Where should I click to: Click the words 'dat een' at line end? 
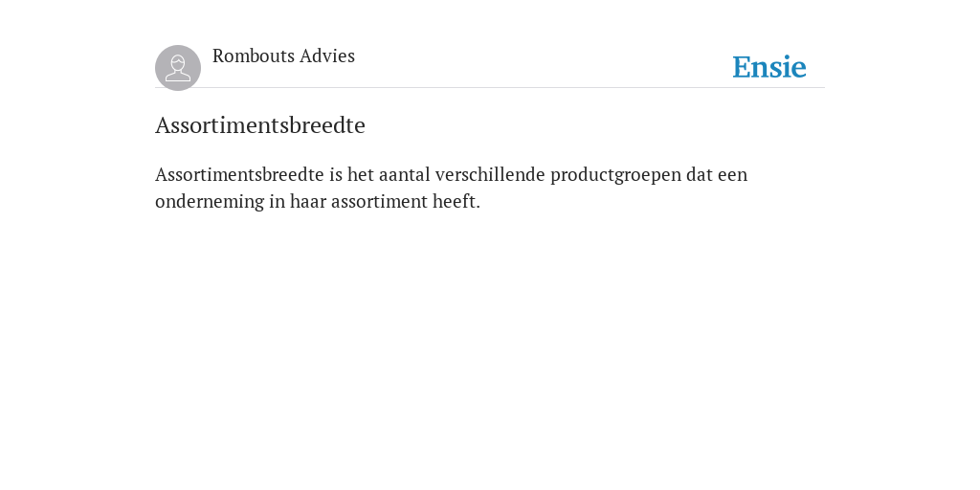717,174
